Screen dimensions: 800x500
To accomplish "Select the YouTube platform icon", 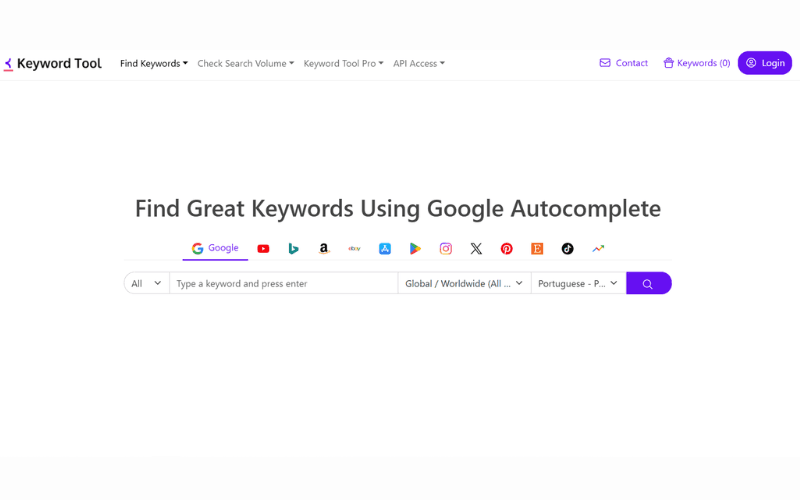I will (263, 249).
